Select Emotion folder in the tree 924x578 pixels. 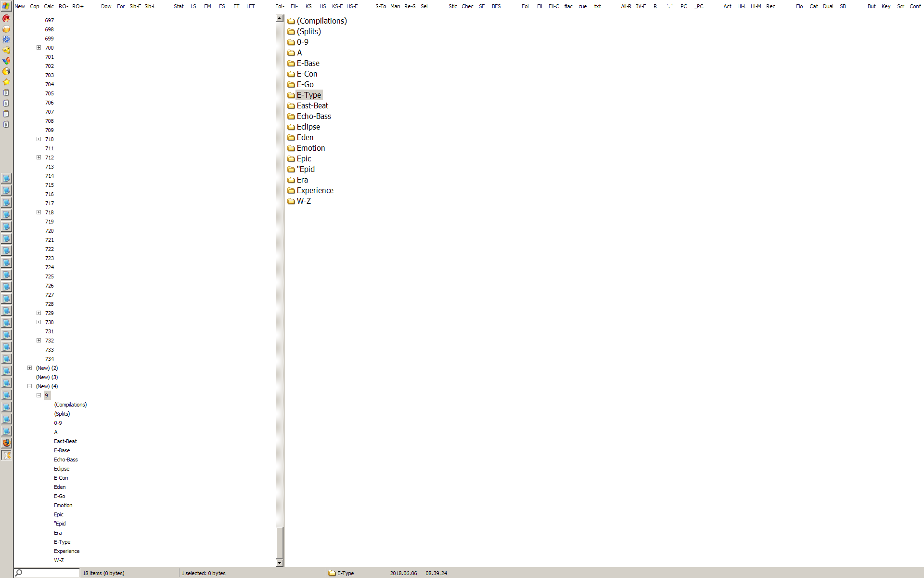pyautogui.click(x=63, y=505)
